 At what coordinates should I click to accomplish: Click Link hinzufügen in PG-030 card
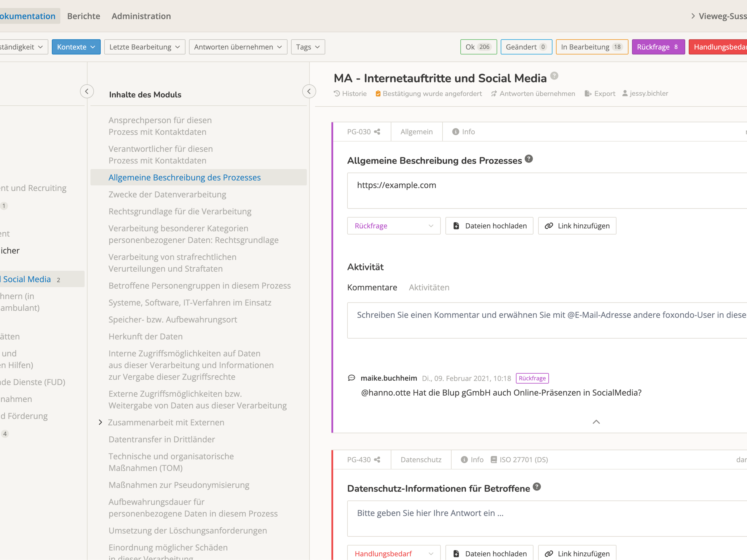(577, 226)
